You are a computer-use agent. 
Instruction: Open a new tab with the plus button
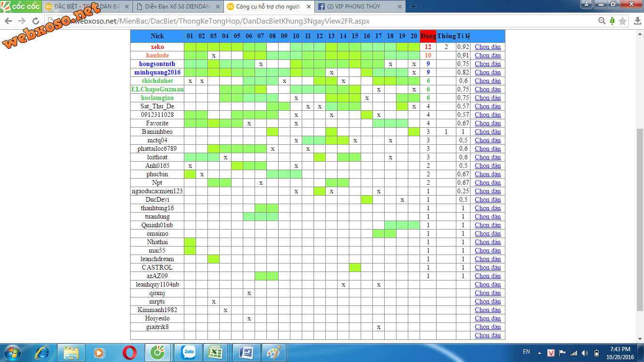413,7
